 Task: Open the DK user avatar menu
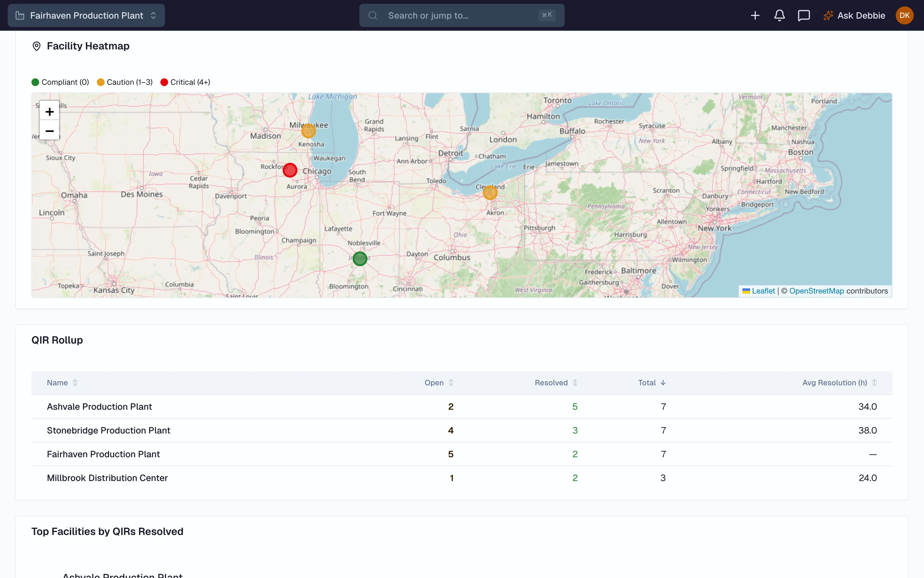click(x=904, y=15)
